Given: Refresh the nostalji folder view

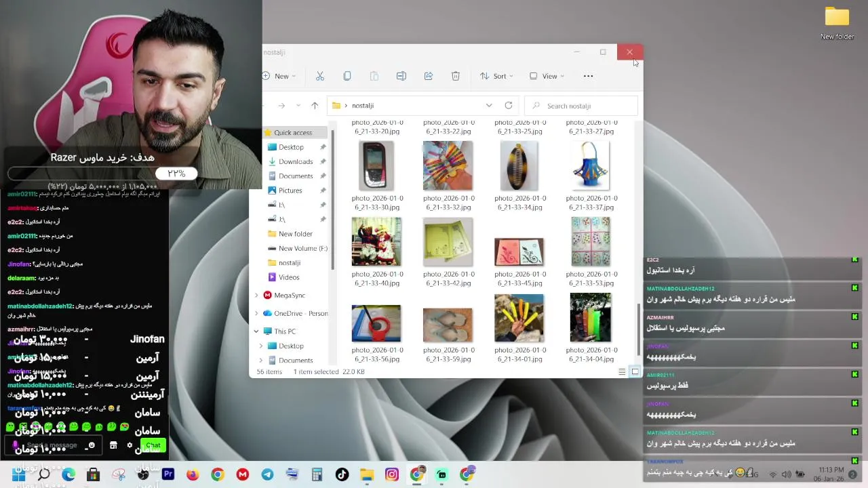Looking at the screenshot, I should coord(509,106).
